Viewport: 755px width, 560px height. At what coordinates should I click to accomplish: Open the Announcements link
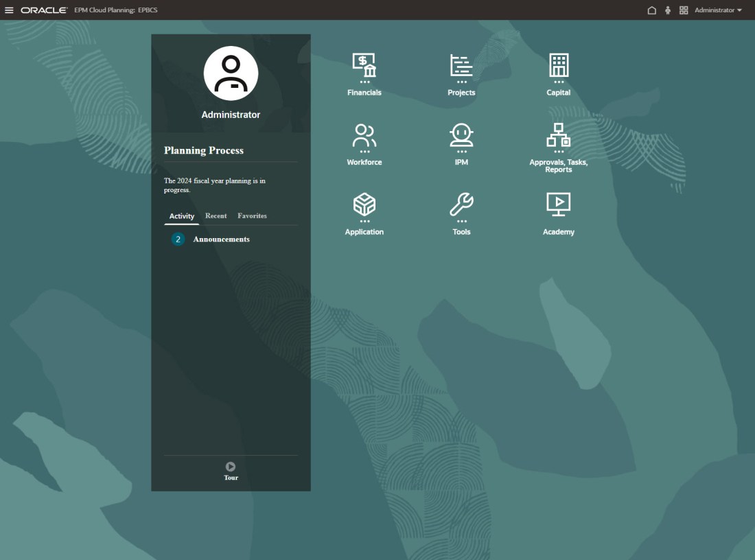221,240
